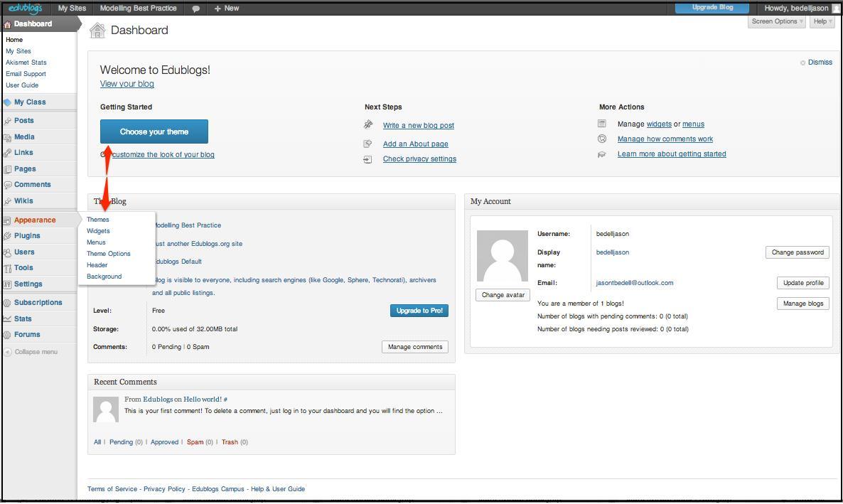Click the graduation cap icon beside Learn more

pos(602,154)
